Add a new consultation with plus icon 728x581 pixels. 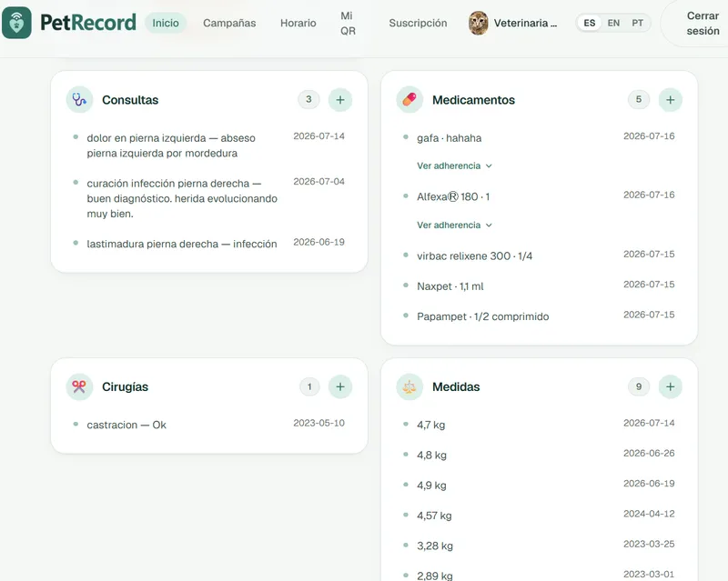coord(339,100)
